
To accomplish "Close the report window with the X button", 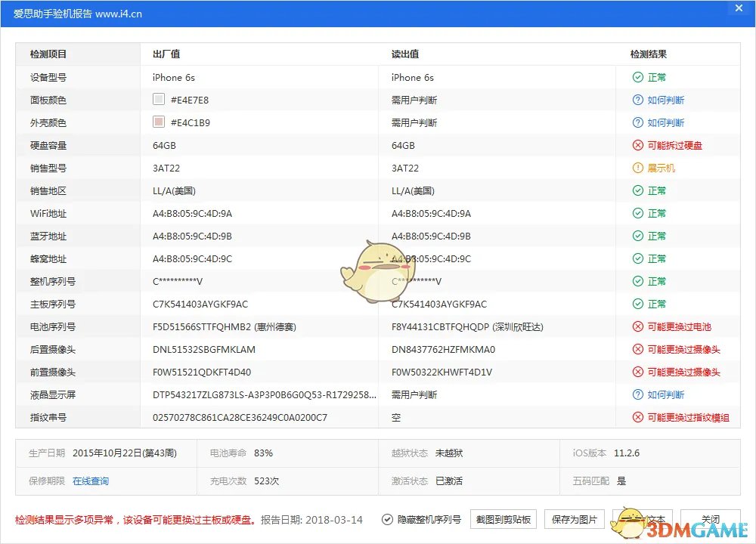I will click(739, 8).
